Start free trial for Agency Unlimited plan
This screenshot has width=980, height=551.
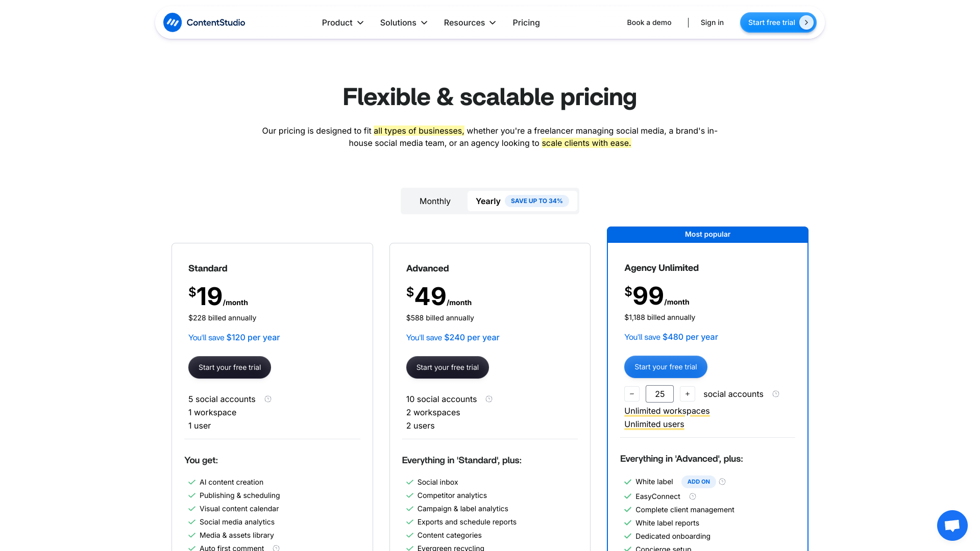(666, 367)
